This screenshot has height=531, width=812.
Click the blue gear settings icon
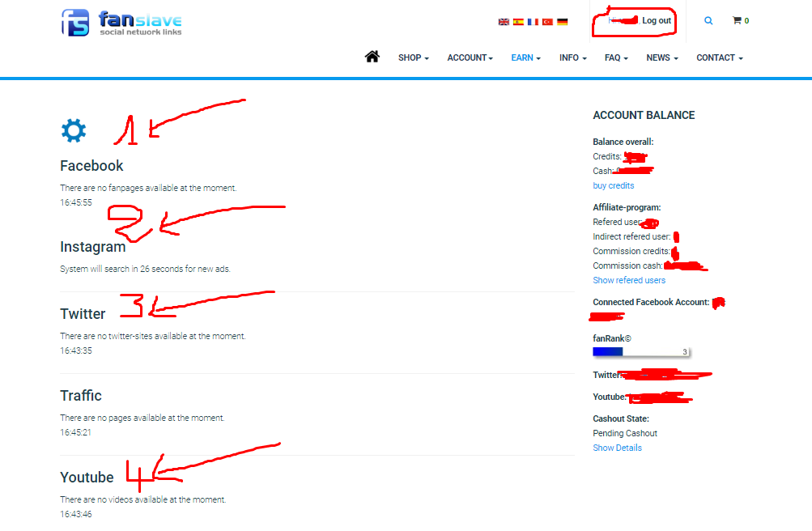[x=74, y=130]
